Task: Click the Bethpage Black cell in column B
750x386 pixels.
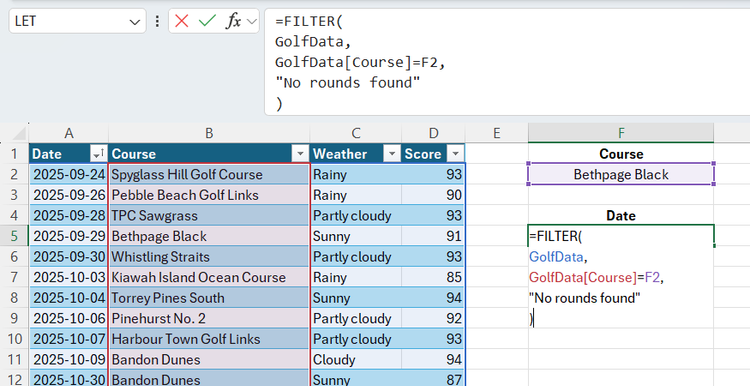Action: click(209, 236)
